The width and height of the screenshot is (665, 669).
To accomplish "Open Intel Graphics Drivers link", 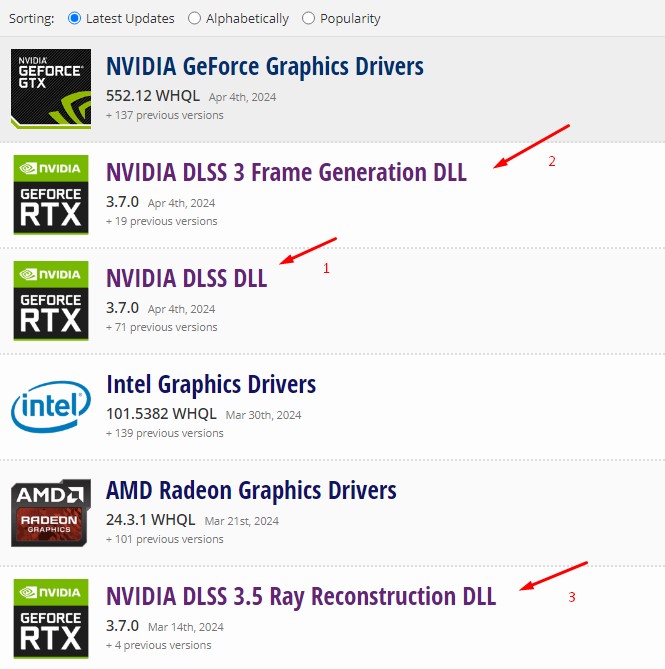I will point(211,384).
